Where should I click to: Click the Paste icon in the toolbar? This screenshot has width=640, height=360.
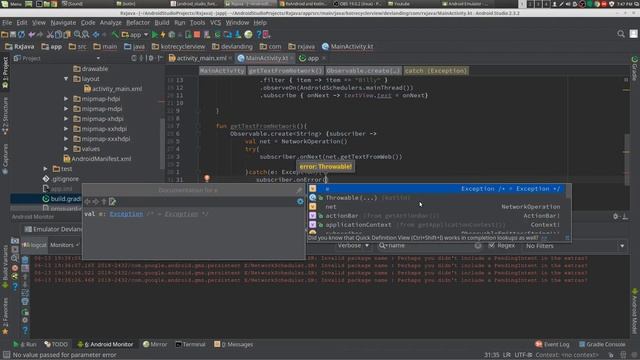click(67, 35)
